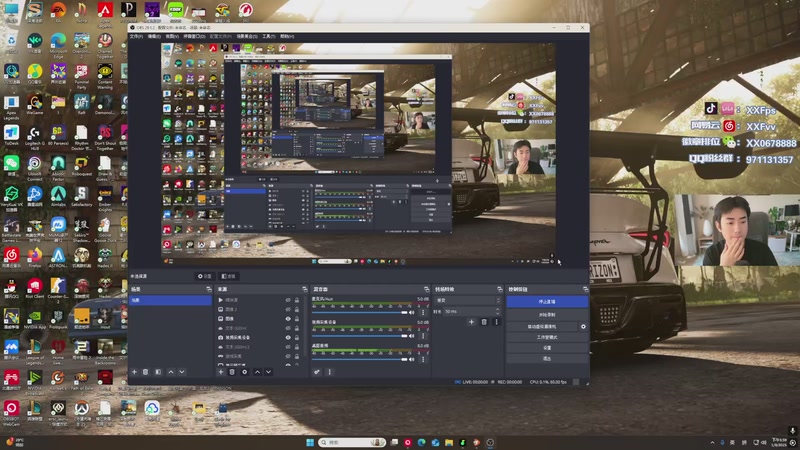Adjust 视频采集设备 volume slider

pyautogui.click(x=360, y=336)
